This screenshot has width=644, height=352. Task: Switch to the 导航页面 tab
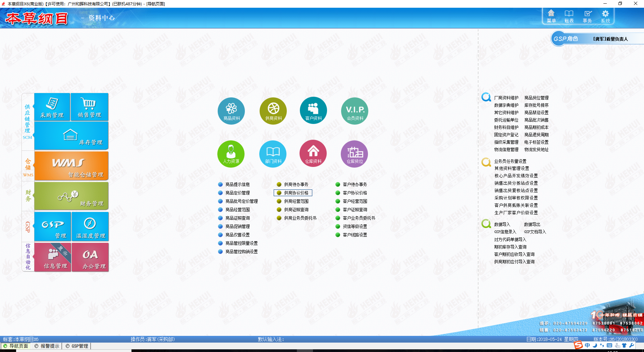point(15,346)
